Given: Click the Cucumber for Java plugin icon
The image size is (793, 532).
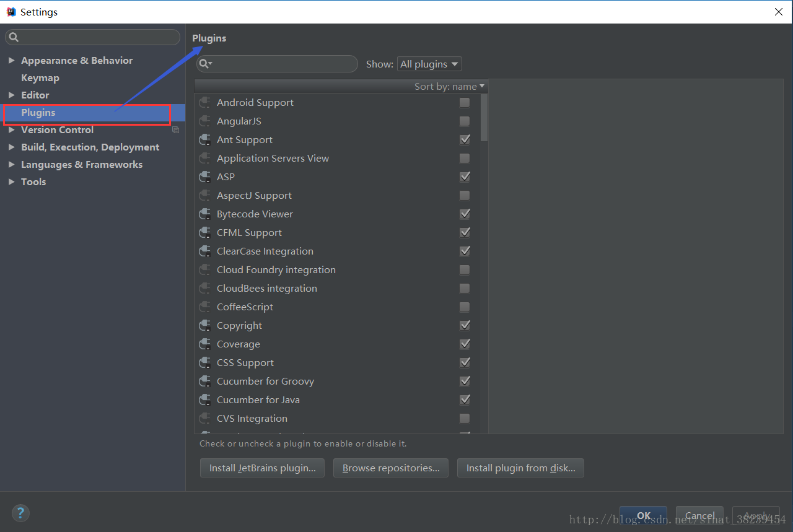Looking at the screenshot, I should [x=204, y=400].
